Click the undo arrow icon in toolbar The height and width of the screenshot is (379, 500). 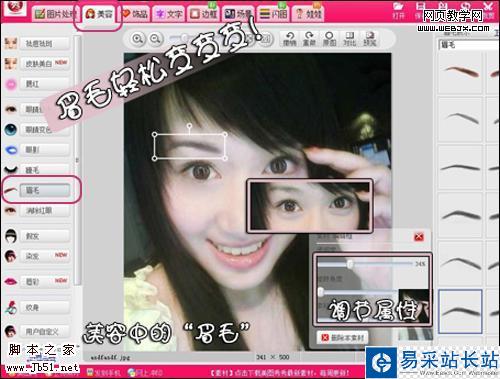click(290, 39)
